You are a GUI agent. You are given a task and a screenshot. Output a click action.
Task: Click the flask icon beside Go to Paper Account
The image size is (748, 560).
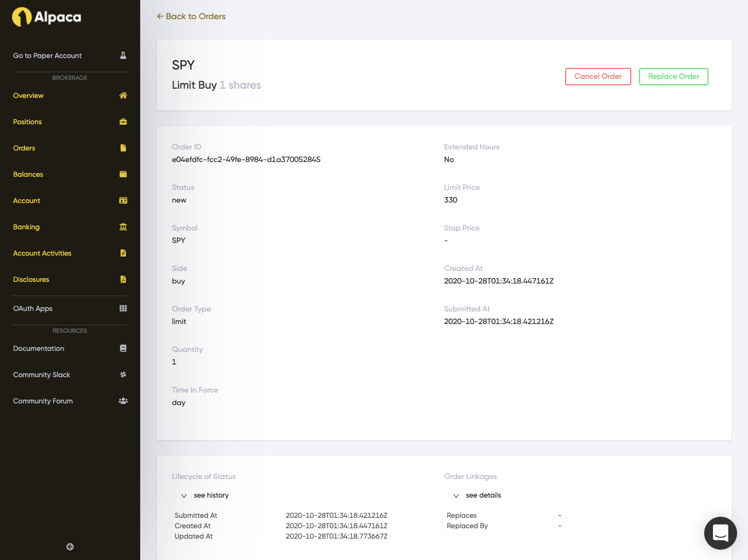(x=123, y=55)
